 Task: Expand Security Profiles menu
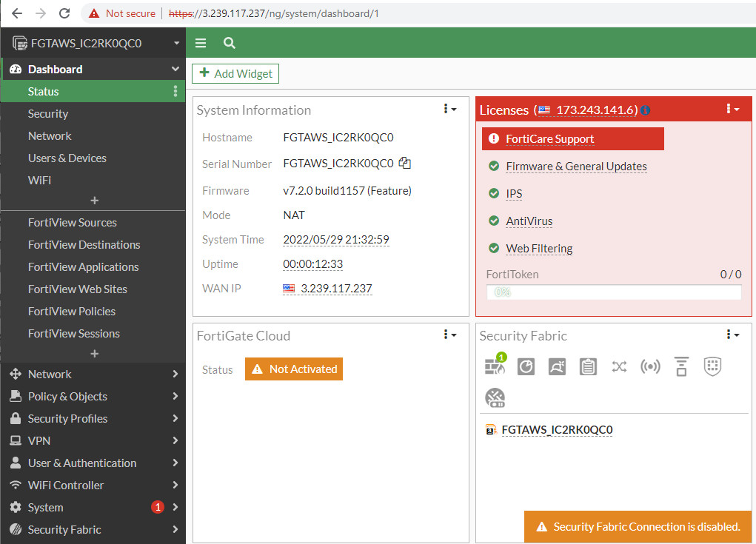[93, 418]
